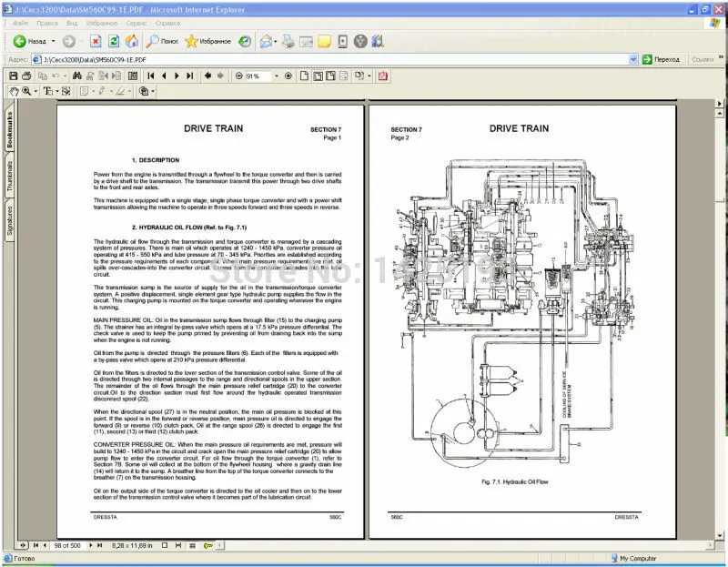Image resolution: width=728 pixels, height=567 pixels.
Task: Open the 91% zoom level dropdown
Action: pos(275,76)
